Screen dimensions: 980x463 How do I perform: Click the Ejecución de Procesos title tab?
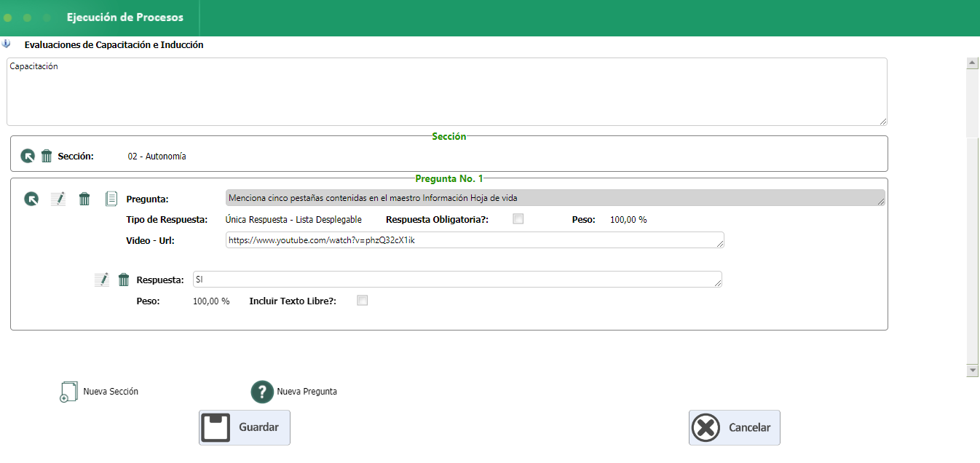(125, 17)
